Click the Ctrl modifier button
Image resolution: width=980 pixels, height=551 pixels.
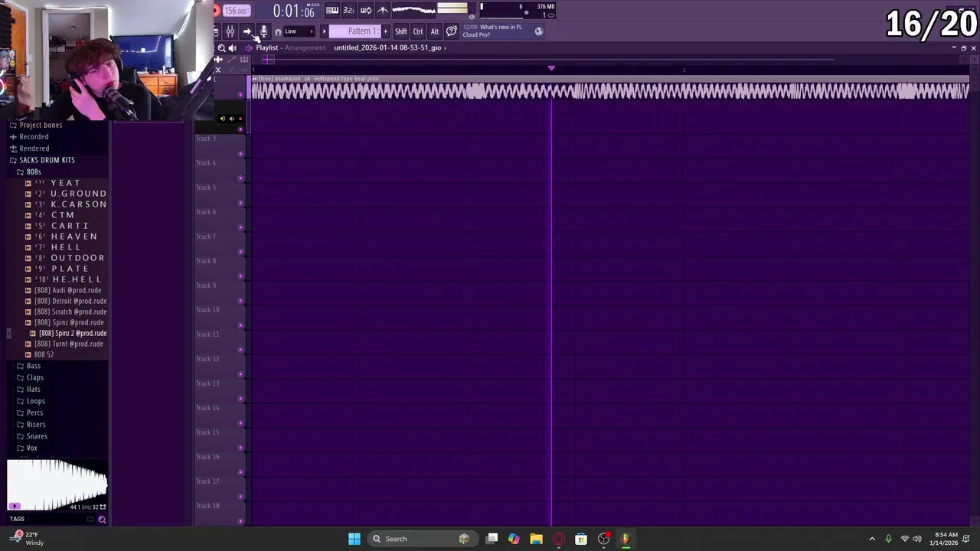(418, 31)
